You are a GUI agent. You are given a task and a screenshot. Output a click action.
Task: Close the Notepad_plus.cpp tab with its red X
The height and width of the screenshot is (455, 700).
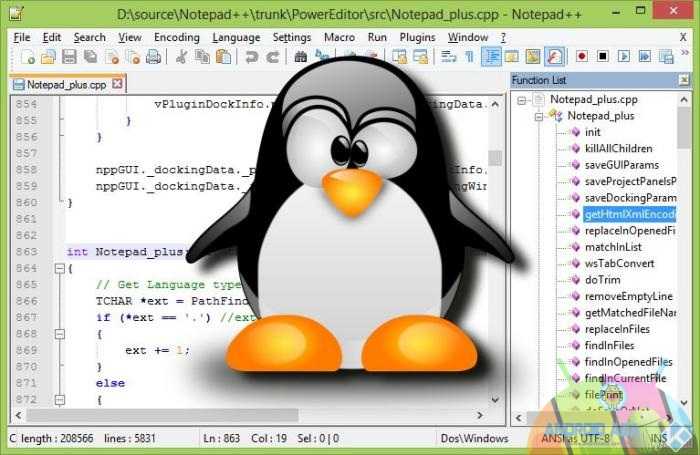click(x=117, y=83)
